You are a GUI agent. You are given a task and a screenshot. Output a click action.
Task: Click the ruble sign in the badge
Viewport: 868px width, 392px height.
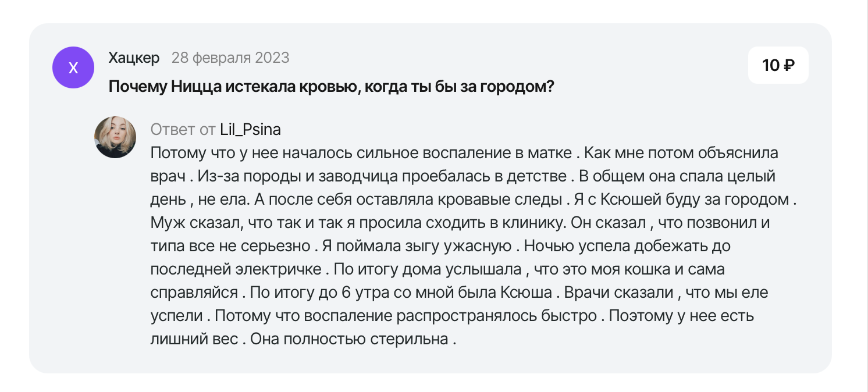tap(789, 66)
